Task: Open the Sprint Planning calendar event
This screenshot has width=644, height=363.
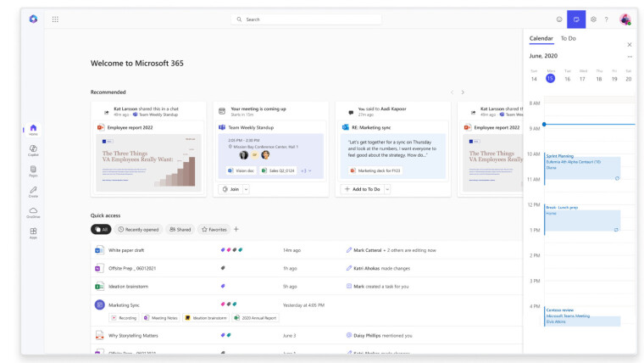Action: (582, 168)
